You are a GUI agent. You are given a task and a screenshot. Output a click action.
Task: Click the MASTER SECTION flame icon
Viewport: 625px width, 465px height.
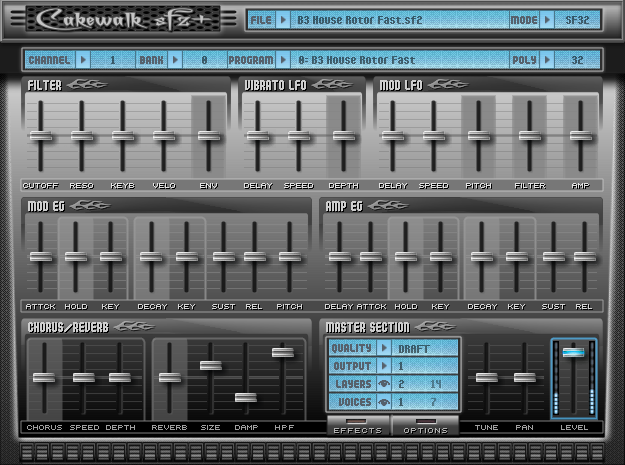[435, 327]
